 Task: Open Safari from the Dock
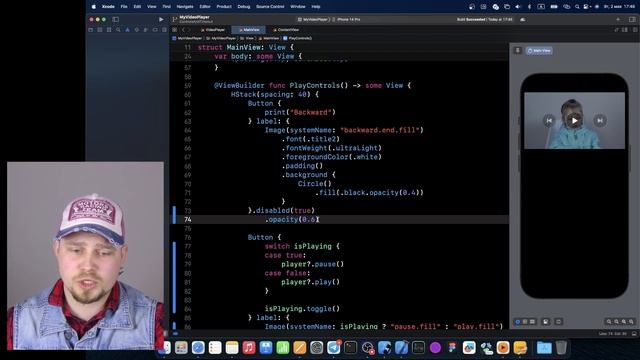click(198, 348)
